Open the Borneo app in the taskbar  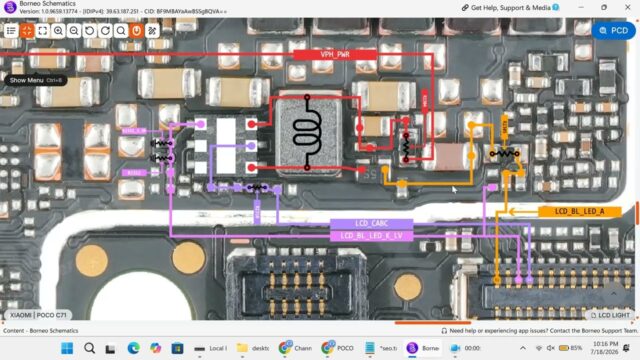point(423,348)
